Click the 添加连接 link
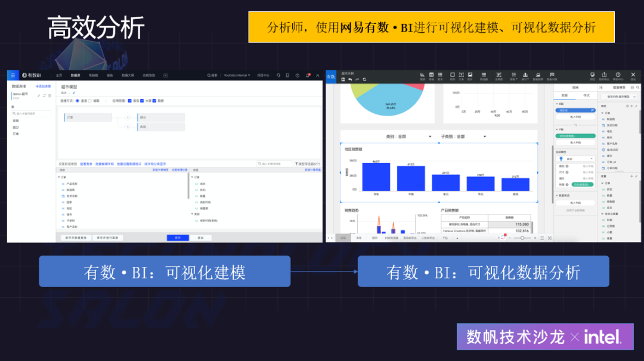644x361 pixels. tap(43, 86)
